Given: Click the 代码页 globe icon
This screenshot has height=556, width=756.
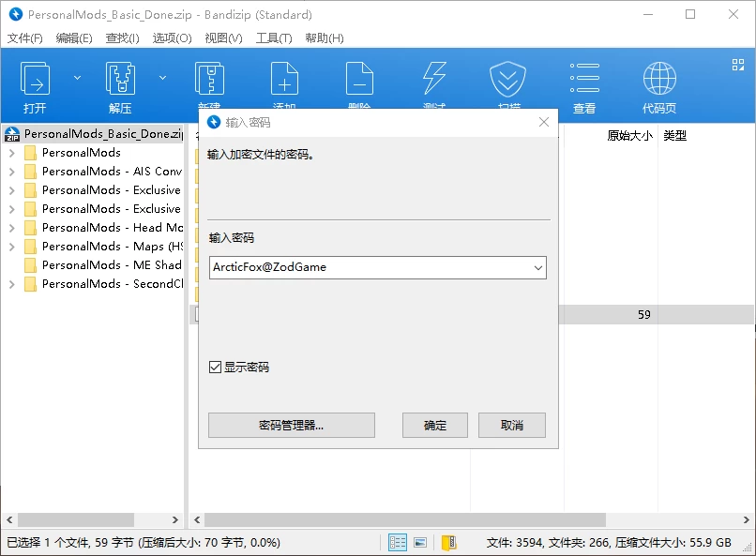Looking at the screenshot, I should pyautogui.click(x=659, y=78).
